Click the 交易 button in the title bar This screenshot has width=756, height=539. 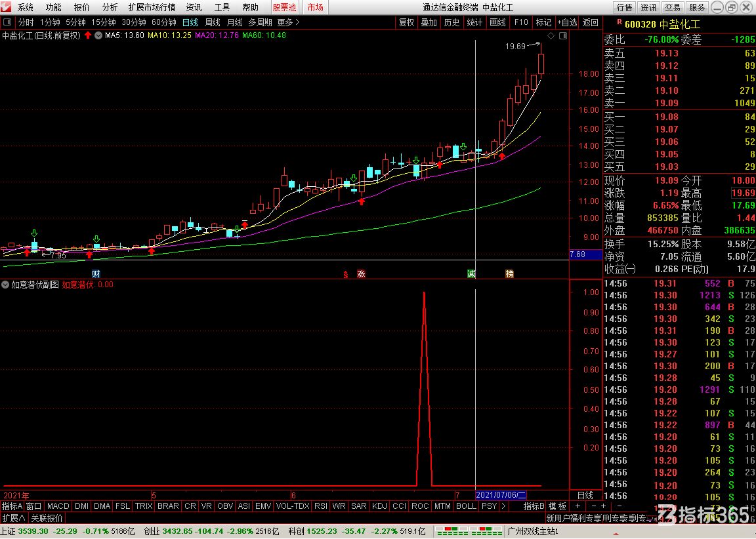click(x=673, y=7)
